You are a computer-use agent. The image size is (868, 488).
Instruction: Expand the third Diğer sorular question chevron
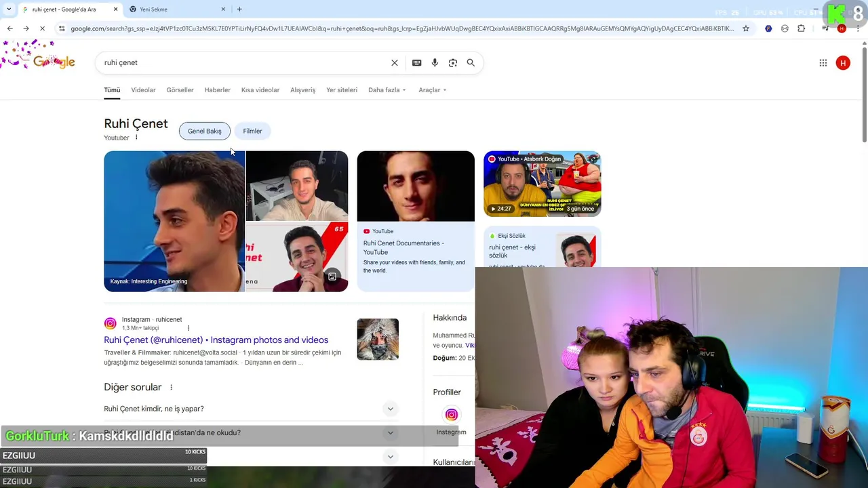click(390, 457)
